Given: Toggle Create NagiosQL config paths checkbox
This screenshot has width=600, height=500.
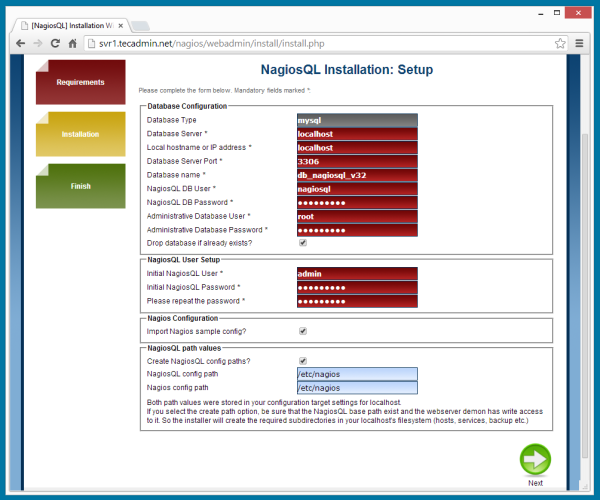Looking at the screenshot, I should (x=303, y=361).
